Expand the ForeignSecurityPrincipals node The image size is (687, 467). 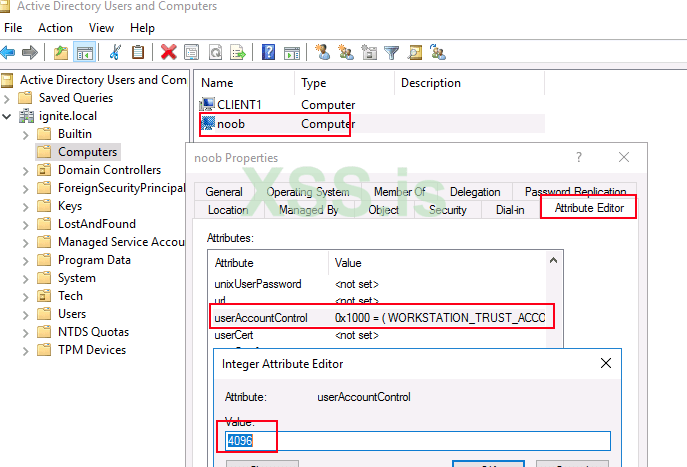point(26,189)
